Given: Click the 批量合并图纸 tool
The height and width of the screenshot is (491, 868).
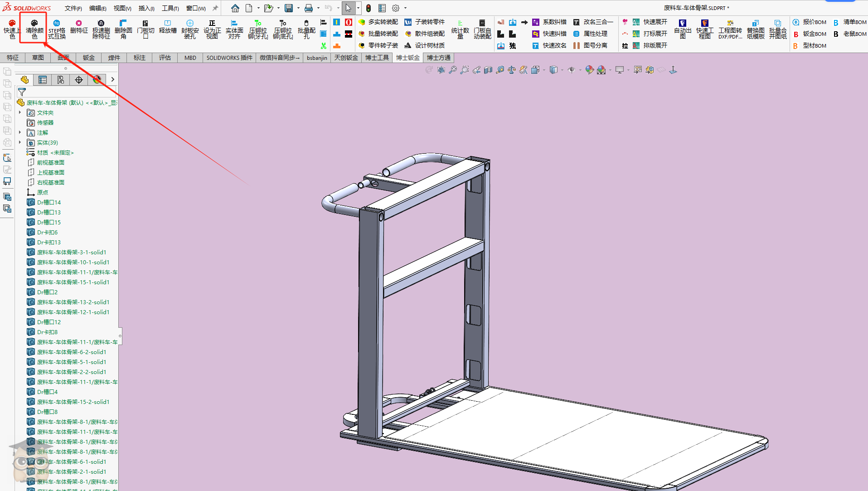Looking at the screenshot, I should pos(778,29).
